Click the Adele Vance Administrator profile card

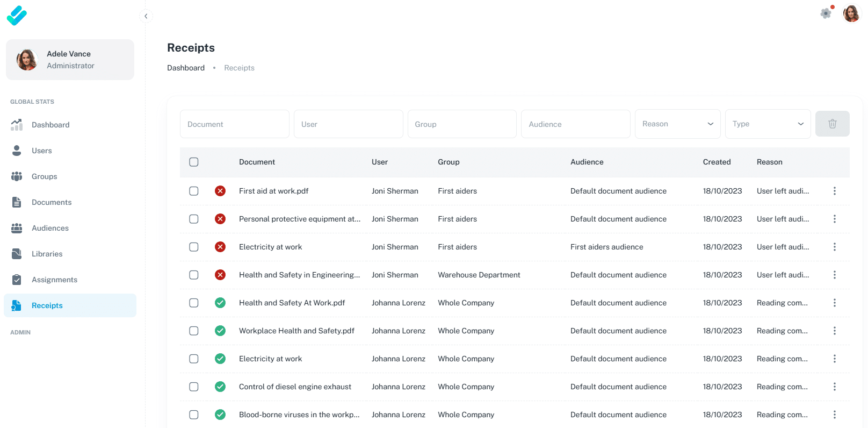[70, 60]
